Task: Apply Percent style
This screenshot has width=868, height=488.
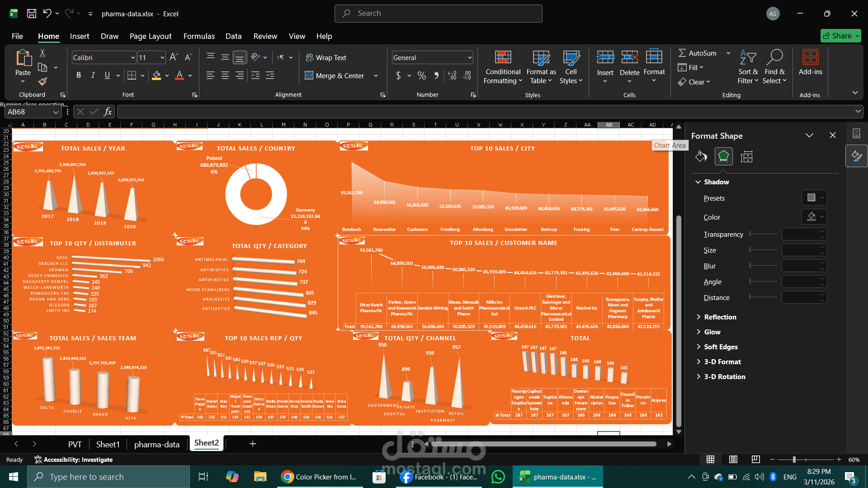Action: point(422,75)
